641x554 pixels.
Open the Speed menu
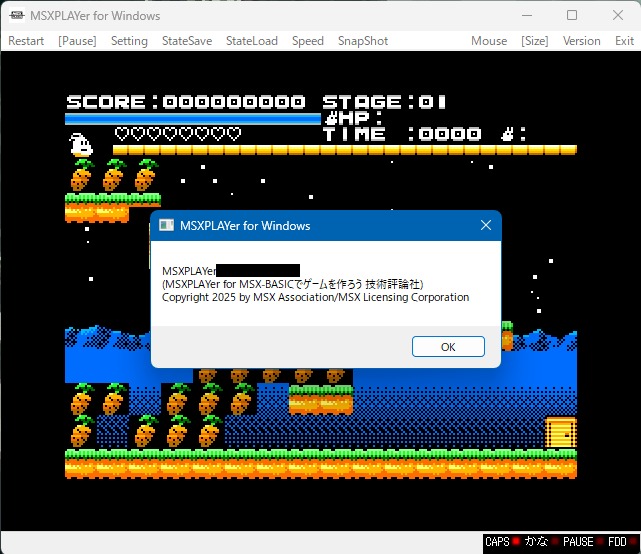coord(307,41)
